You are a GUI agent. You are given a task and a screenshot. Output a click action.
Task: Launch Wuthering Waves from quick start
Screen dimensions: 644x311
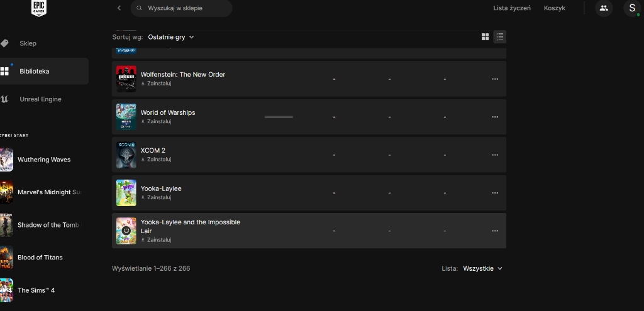coord(43,160)
